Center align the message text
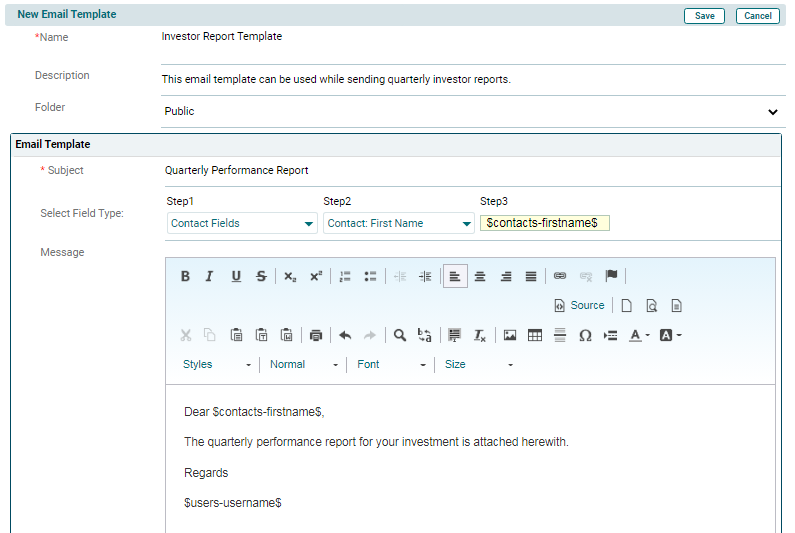795x533 pixels. coord(480,277)
